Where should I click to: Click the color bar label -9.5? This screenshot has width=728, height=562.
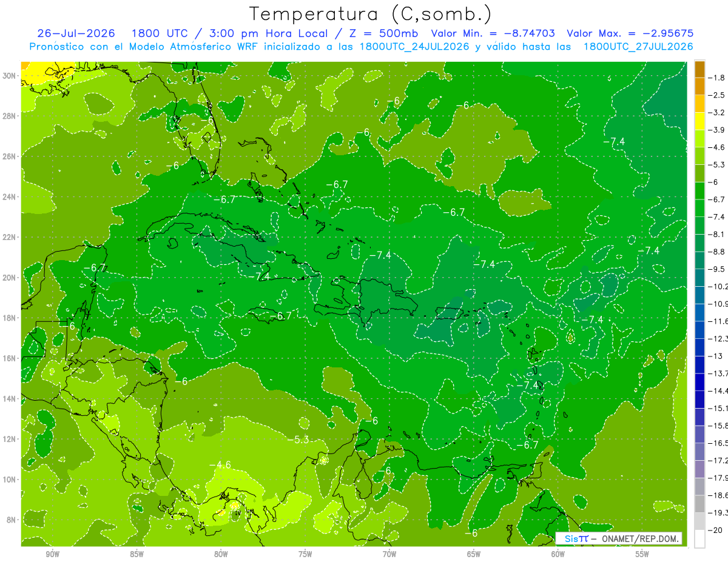pyautogui.click(x=716, y=269)
